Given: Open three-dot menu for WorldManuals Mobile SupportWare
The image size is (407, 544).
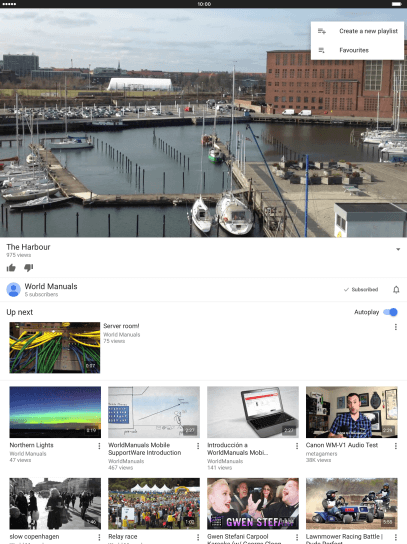Looking at the screenshot, I should [198, 446].
